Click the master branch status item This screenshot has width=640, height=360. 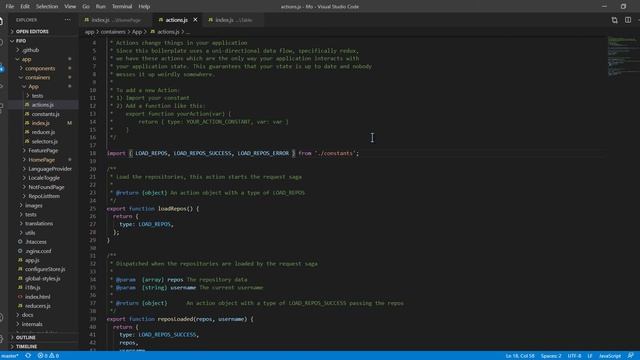point(10,356)
